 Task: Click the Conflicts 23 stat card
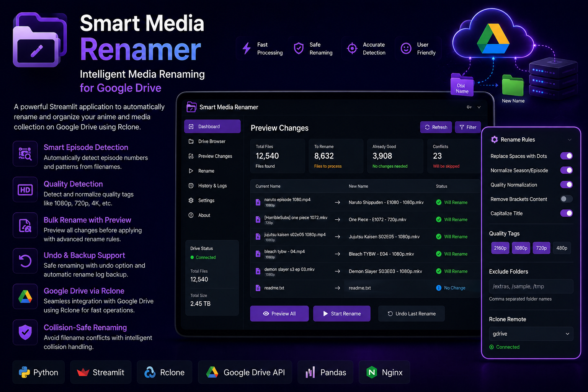454,156
